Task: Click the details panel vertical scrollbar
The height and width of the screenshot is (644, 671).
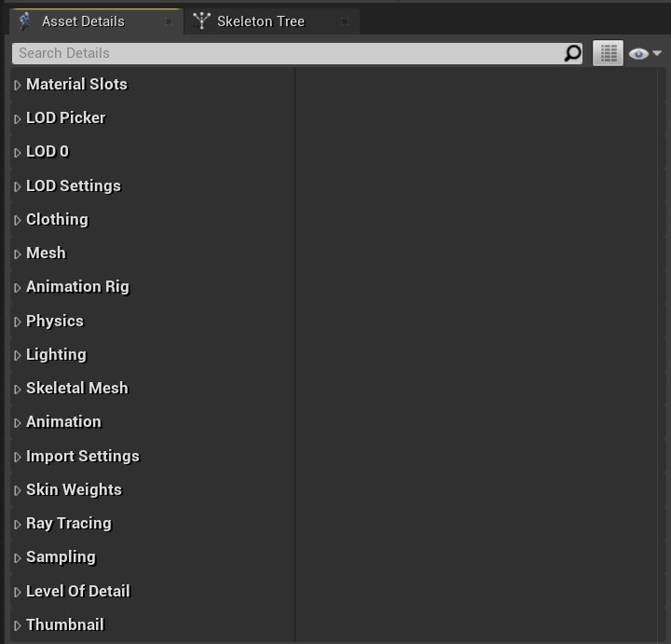Action: pos(661,355)
